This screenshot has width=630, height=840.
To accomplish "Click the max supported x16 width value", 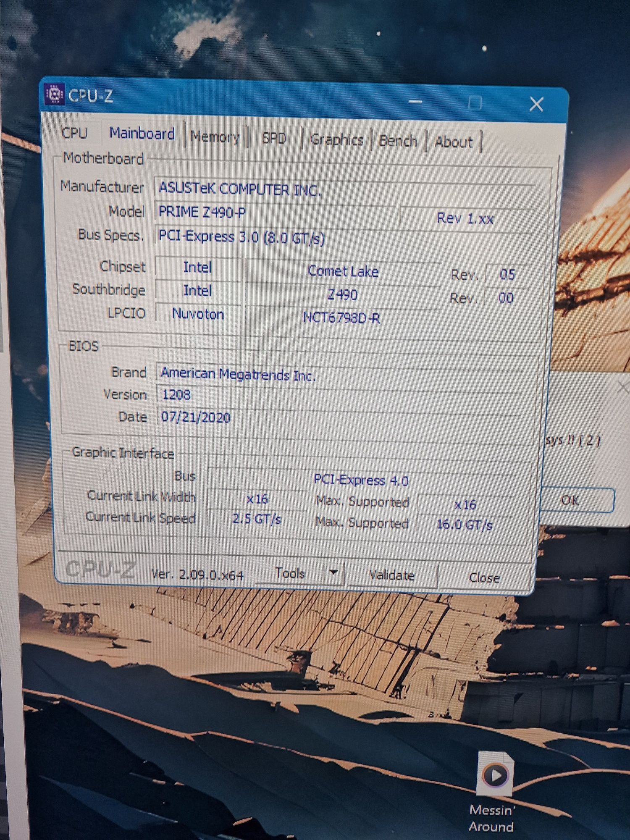I will (465, 504).
